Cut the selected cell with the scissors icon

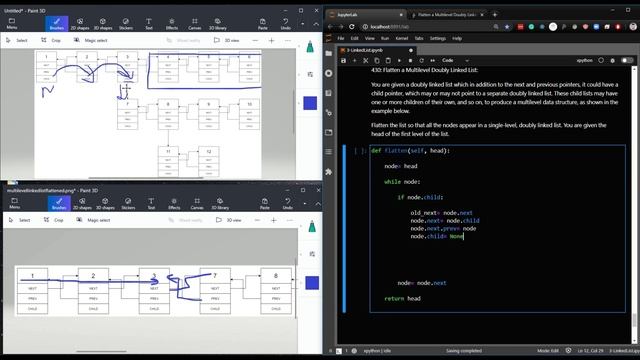[x=366, y=60]
